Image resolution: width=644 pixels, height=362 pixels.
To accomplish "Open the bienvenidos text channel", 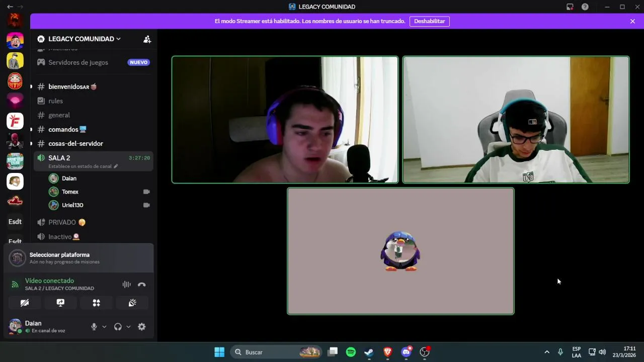I will [x=94, y=86].
